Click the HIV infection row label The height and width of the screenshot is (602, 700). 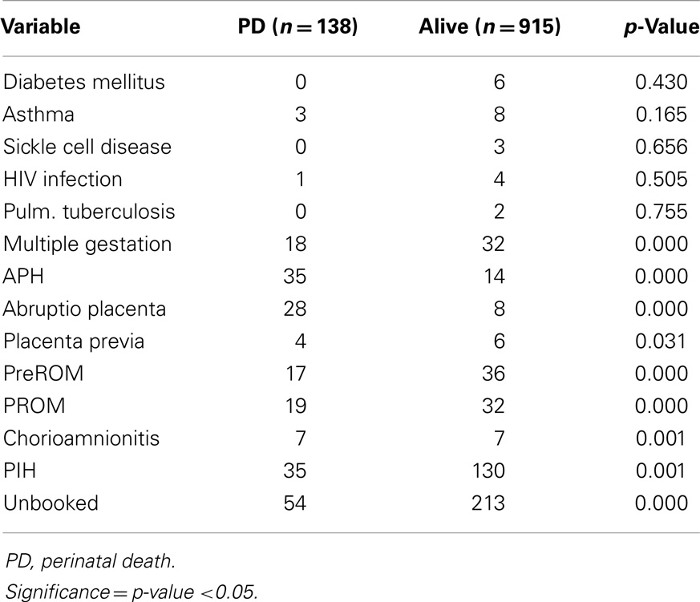(63, 180)
